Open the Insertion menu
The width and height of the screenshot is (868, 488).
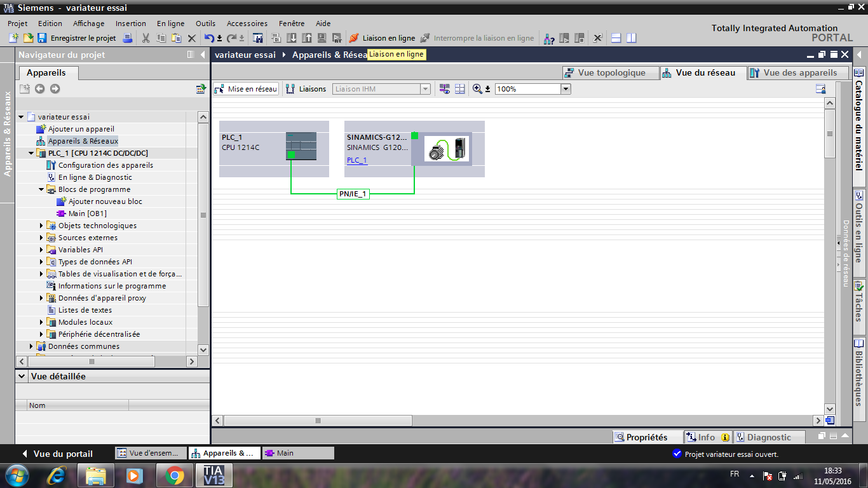point(130,24)
